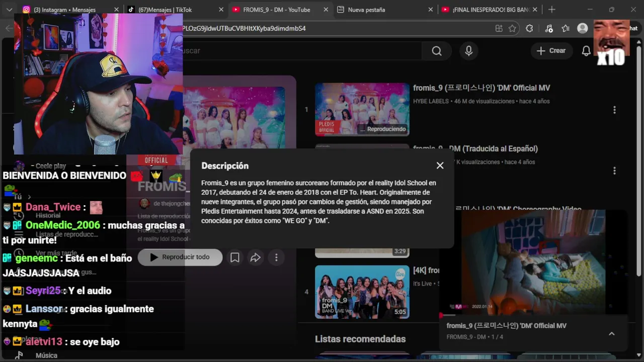Viewport: 644px width, 362px height.
Task: Open a new browser tab
Action: coord(552,10)
